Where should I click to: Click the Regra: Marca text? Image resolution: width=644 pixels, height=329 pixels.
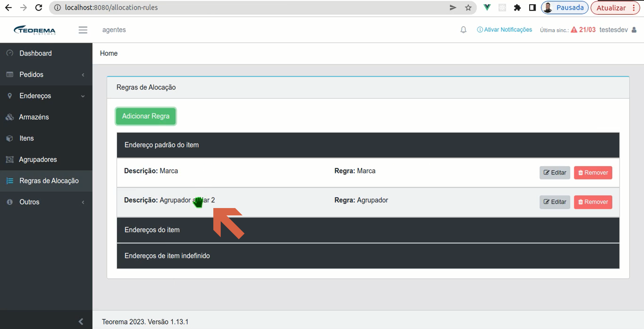tap(355, 171)
